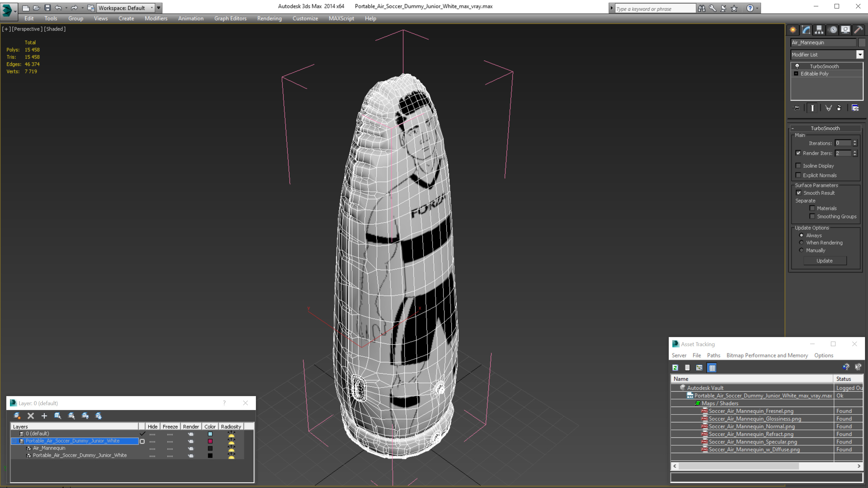This screenshot has height=488, width=868.
Task: Click Hide column header in Layer dialog
Action: tap(152, 426)
